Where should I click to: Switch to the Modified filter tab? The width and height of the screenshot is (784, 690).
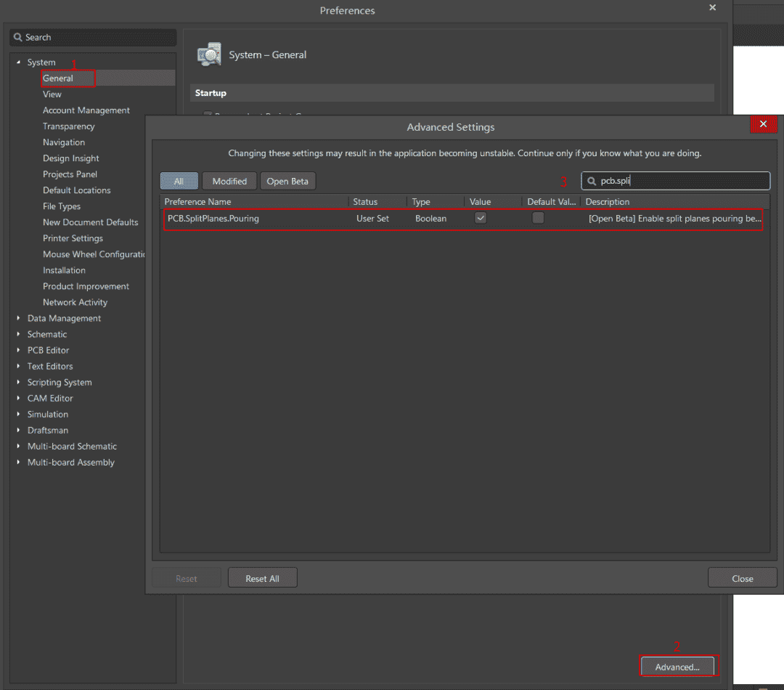coord(229,181)
